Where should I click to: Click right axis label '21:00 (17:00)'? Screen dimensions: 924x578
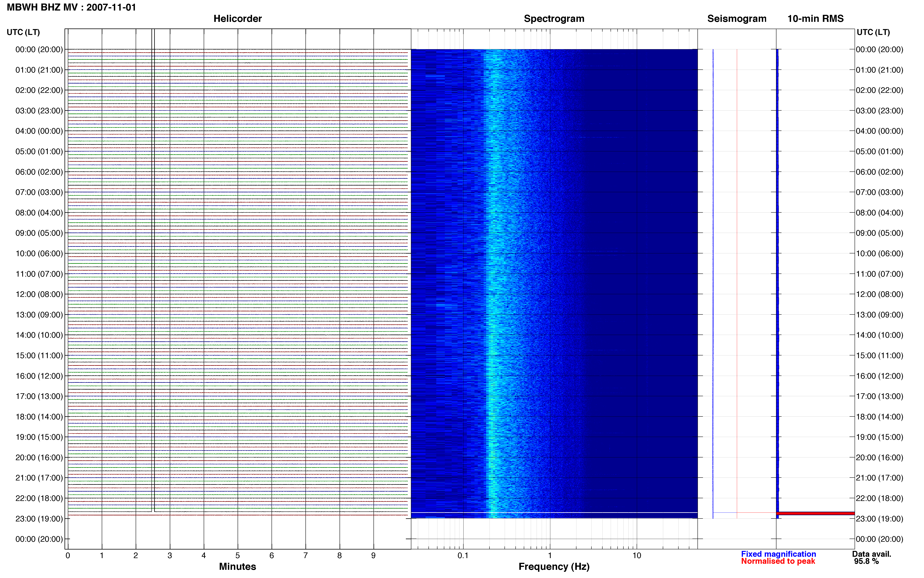point(879,478)
